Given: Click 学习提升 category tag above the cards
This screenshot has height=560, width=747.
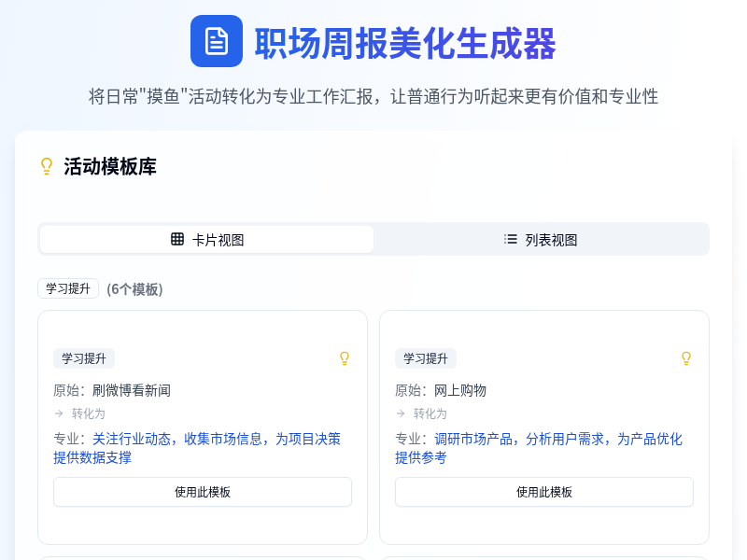Looking at the screenshot, I should click(x=68, y=288).
